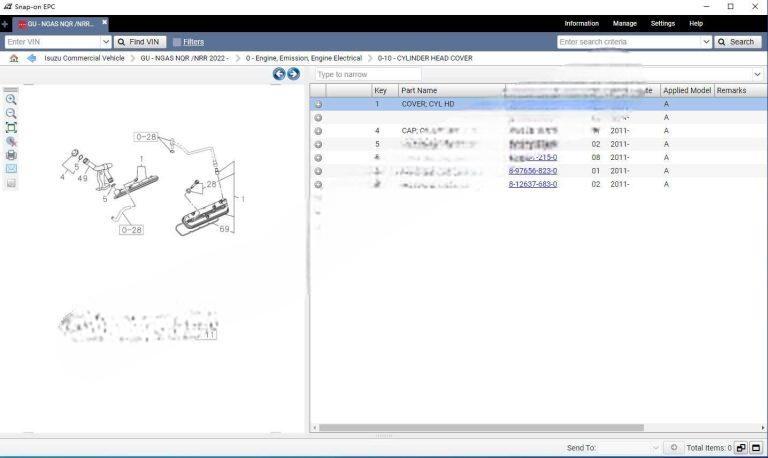Image resolution: width=768 pixels, height=458 pixels.
Task: Toggle the add circle on the key 4 CAP row
Action: [318, 131]
